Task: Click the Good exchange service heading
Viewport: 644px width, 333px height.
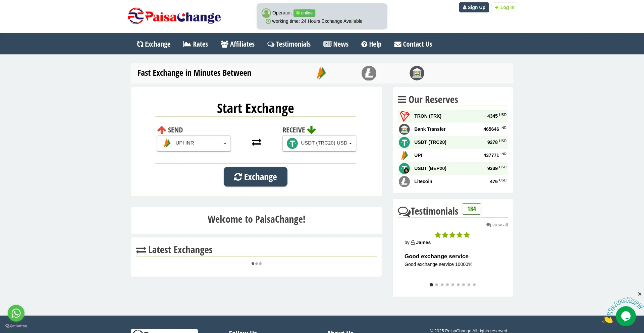Action: [x=436, y=256]
